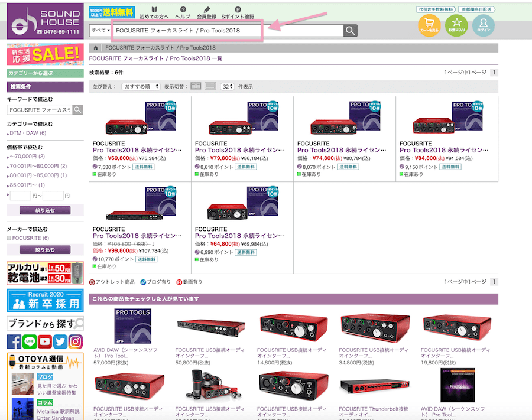
Task: Click the 首都圏当日配送 badge
Action: [476, 9]
